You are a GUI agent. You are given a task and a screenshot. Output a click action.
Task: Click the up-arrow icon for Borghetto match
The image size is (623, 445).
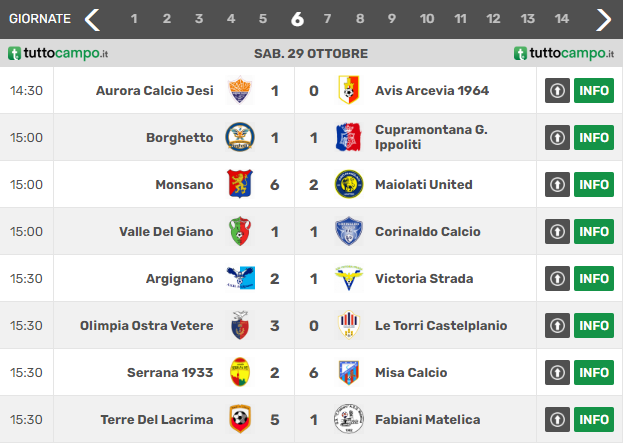pos(557,137)
